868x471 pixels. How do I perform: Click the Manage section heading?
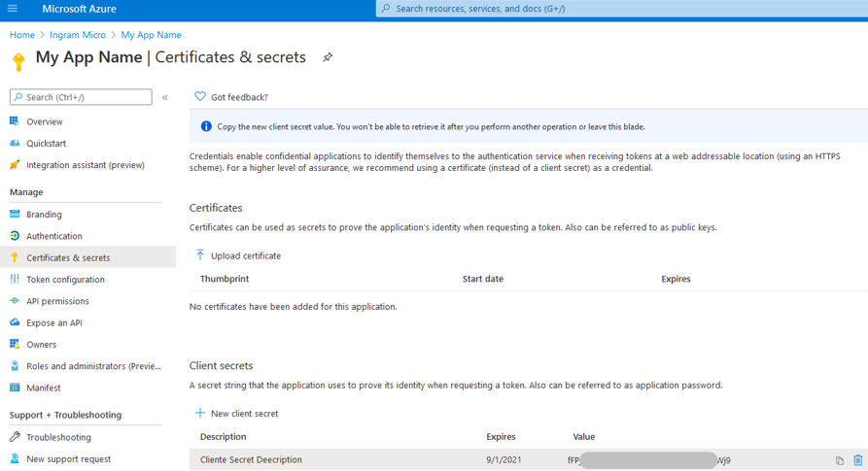[26, 192]
